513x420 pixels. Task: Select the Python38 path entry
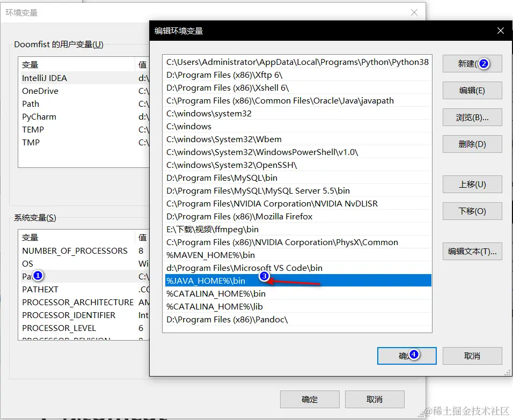click(x=297, y=62)
